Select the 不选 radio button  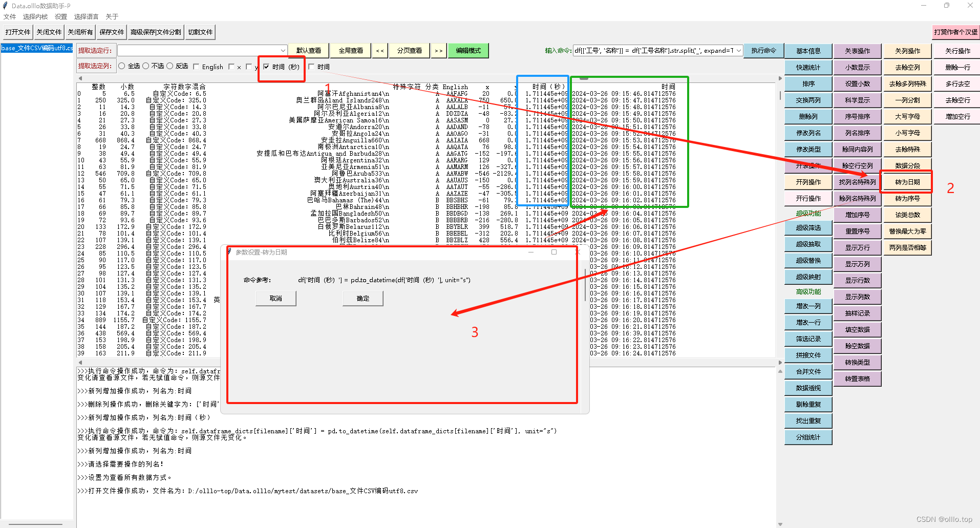point(146,66)
